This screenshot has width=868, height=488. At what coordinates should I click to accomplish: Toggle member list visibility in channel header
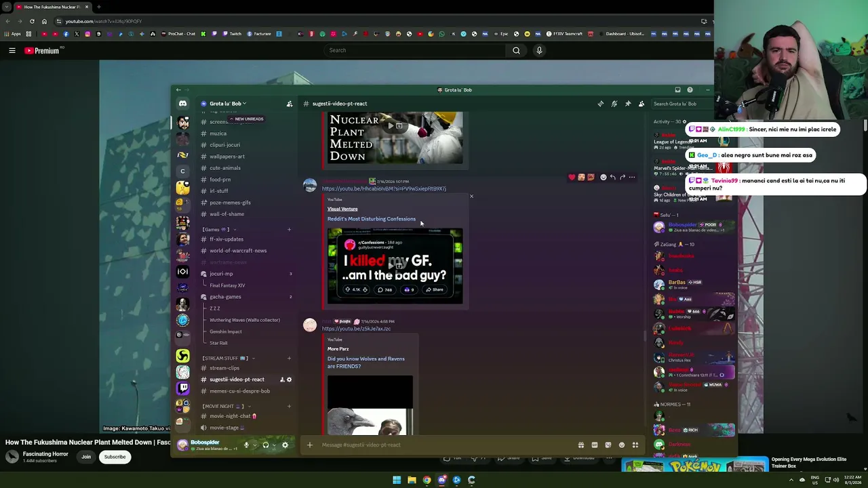tap(642, 104)
